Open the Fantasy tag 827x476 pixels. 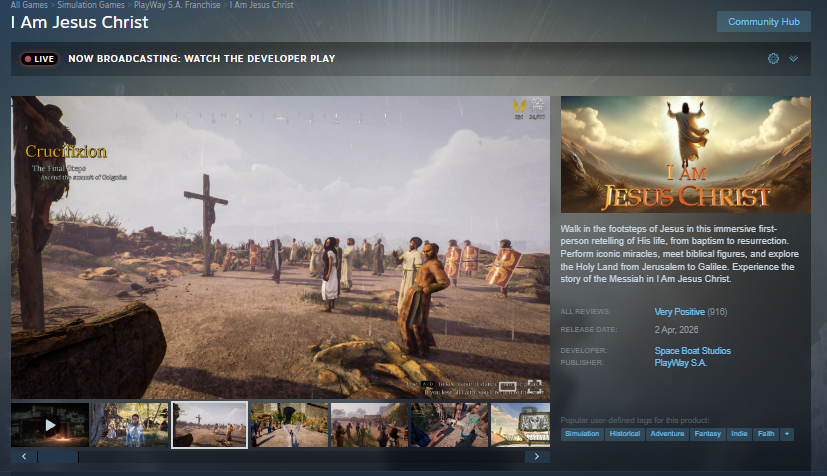tap(708, 434)
